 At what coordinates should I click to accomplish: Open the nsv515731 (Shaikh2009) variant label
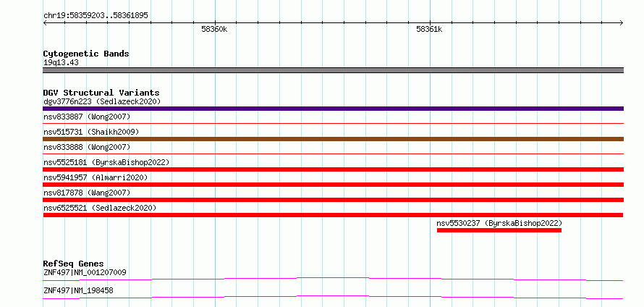click(91, 132)
